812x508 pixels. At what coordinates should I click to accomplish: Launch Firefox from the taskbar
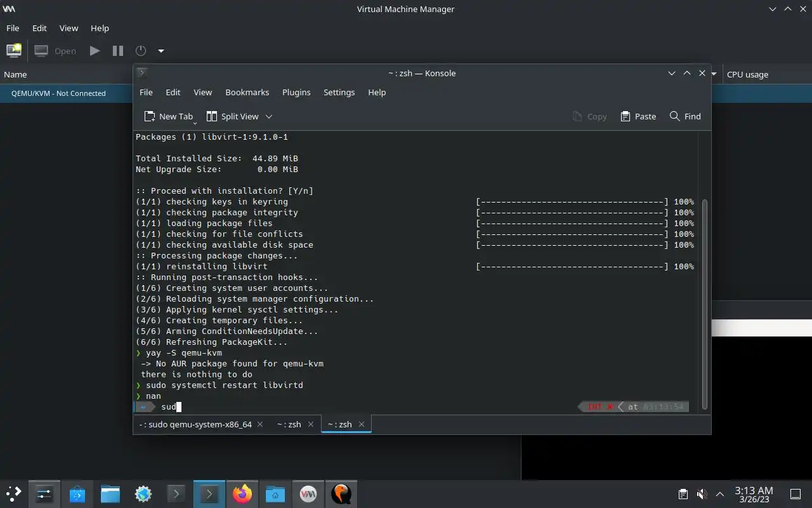point(242,493)
